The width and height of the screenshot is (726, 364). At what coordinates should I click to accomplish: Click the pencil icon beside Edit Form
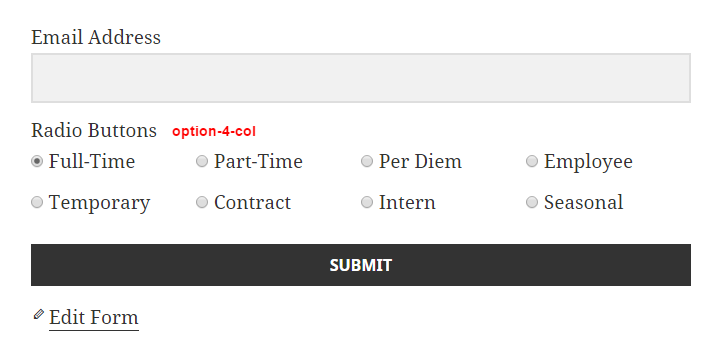pyautogui.click(x=39, y=314)
